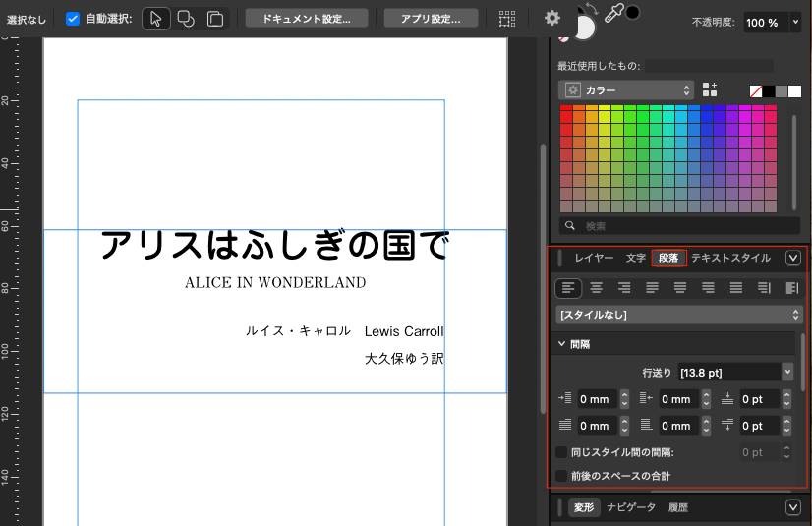Click the add-swatch icon beside カラー
The image size is (812, 526).
[x=711, y=89]
